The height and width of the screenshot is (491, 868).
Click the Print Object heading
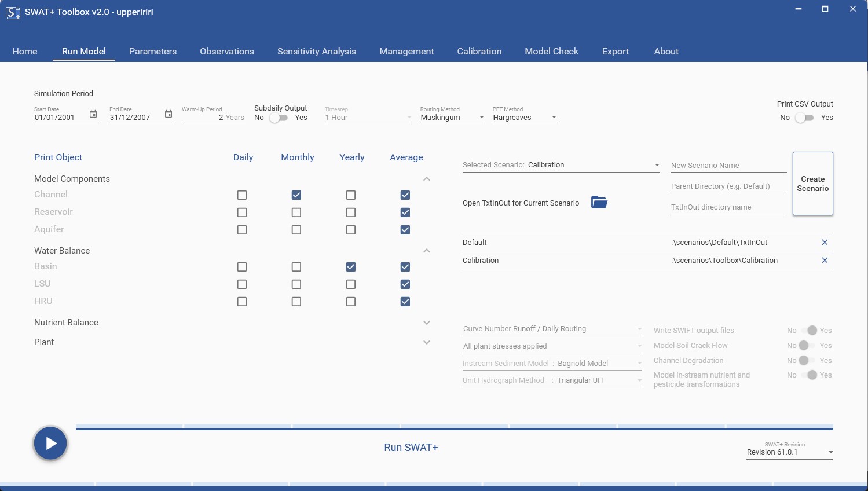(58, 157)
